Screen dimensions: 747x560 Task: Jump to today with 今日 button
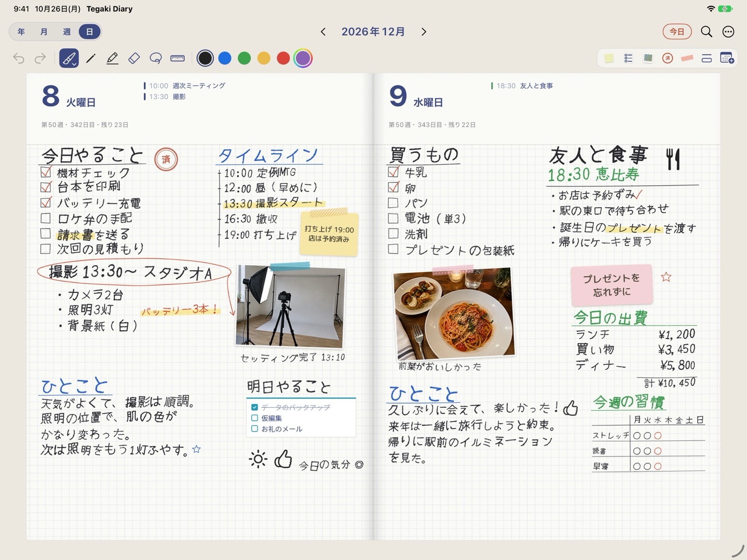point(677,32)
